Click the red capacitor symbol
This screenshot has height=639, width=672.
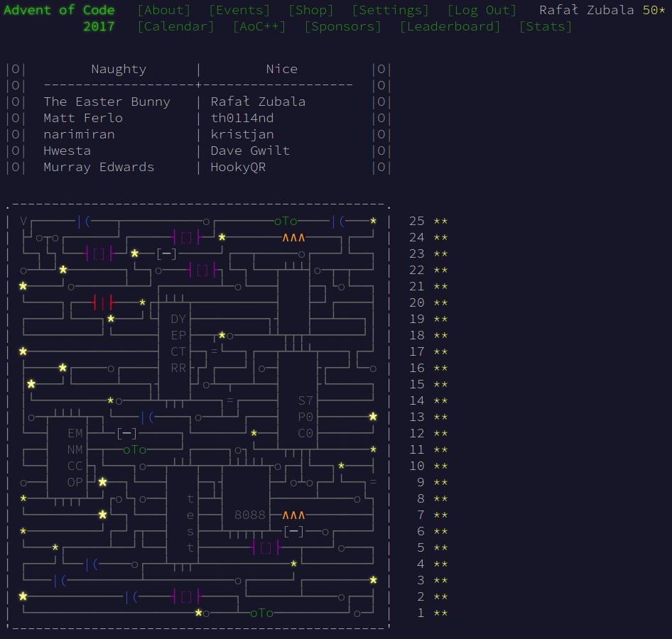pos(103,302)
